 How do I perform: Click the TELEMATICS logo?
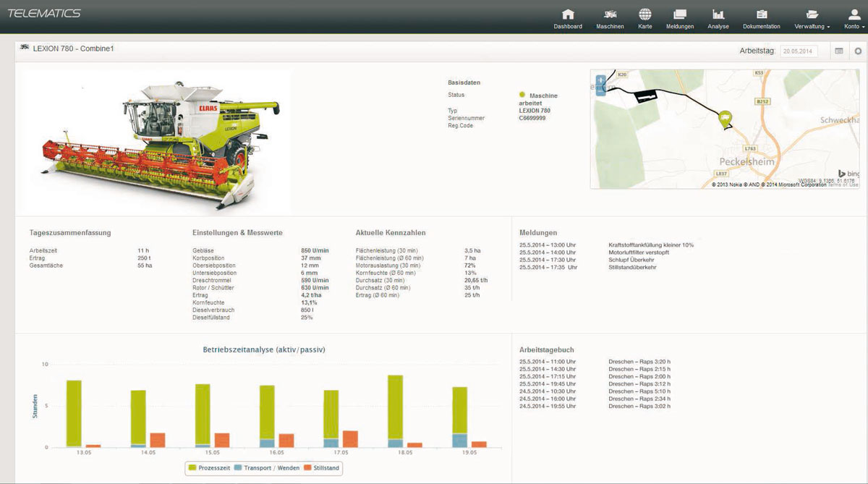44,13
